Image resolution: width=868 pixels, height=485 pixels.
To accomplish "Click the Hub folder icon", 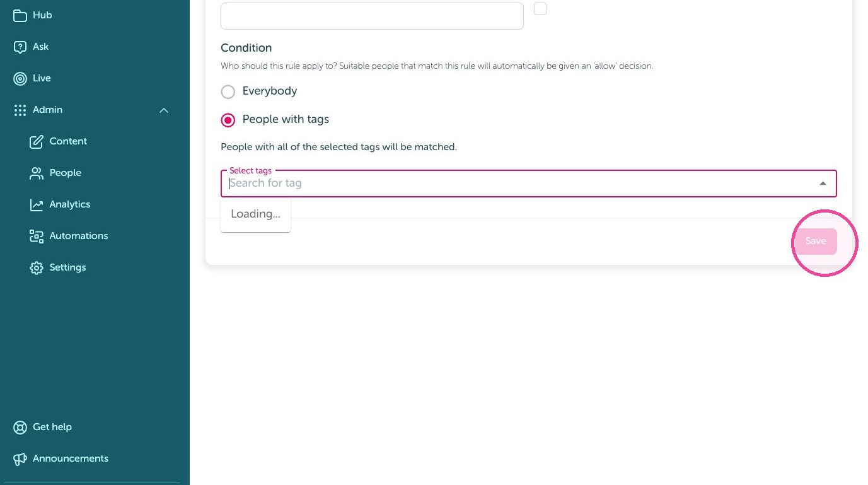I will point(20,15).
